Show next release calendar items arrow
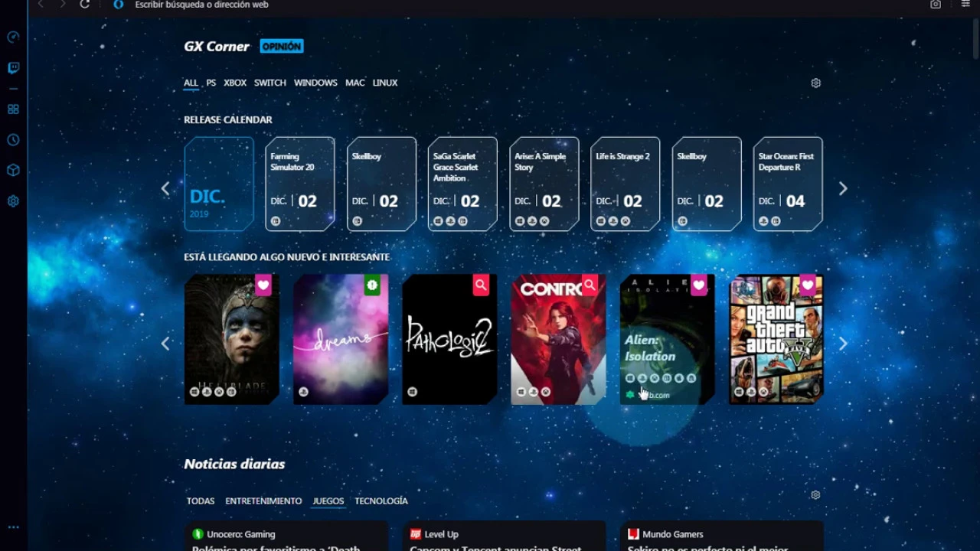This screenshot has width=980, height=551. [843, 188]
